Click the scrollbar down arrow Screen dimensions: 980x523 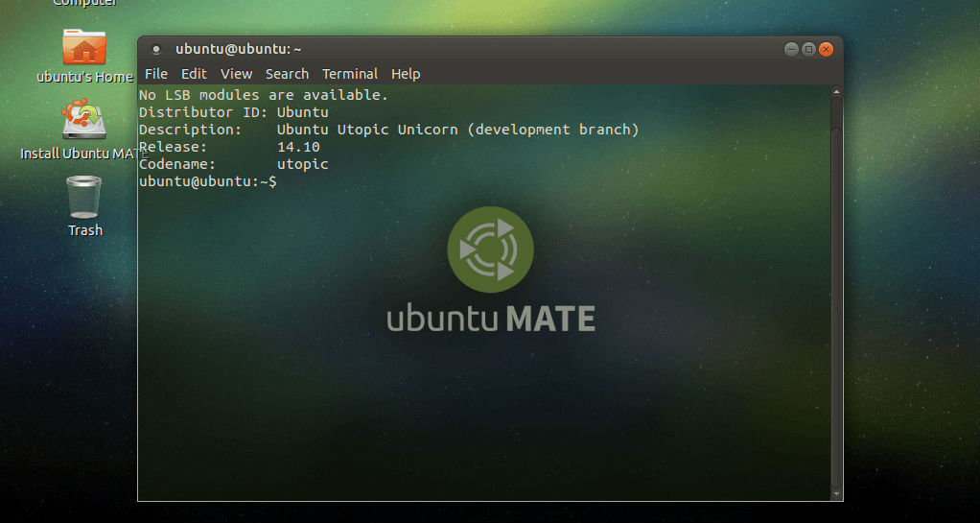836,494
